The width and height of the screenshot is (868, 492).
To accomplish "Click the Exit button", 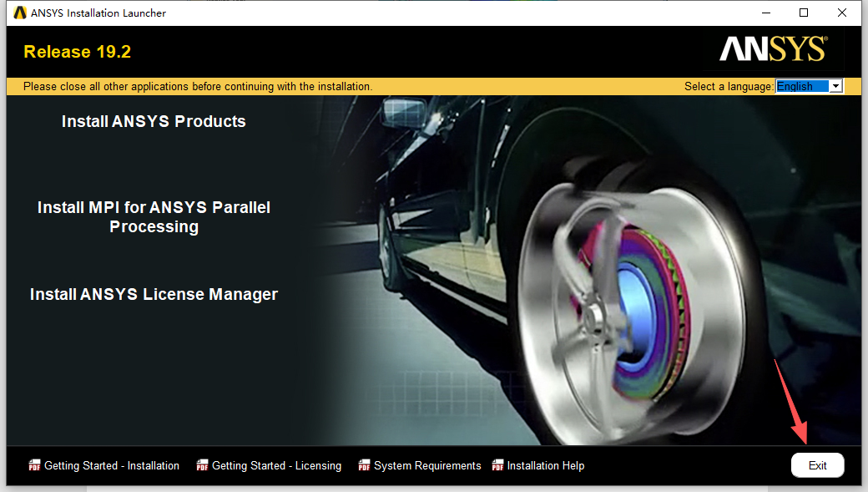I will click(817, 464).
